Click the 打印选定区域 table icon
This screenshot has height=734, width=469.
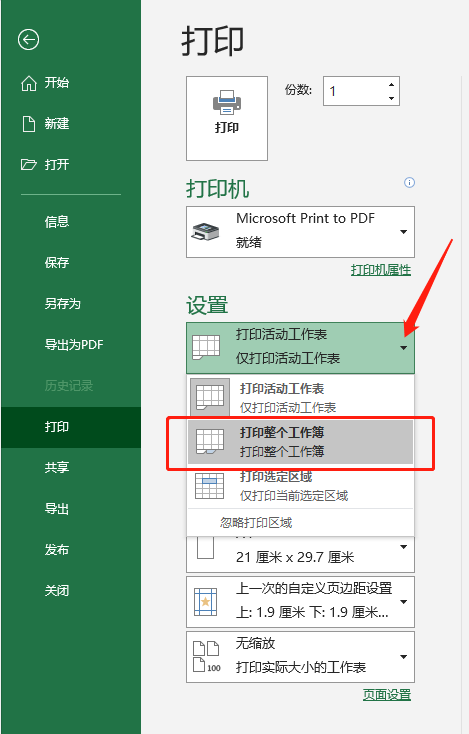point(209,486)
